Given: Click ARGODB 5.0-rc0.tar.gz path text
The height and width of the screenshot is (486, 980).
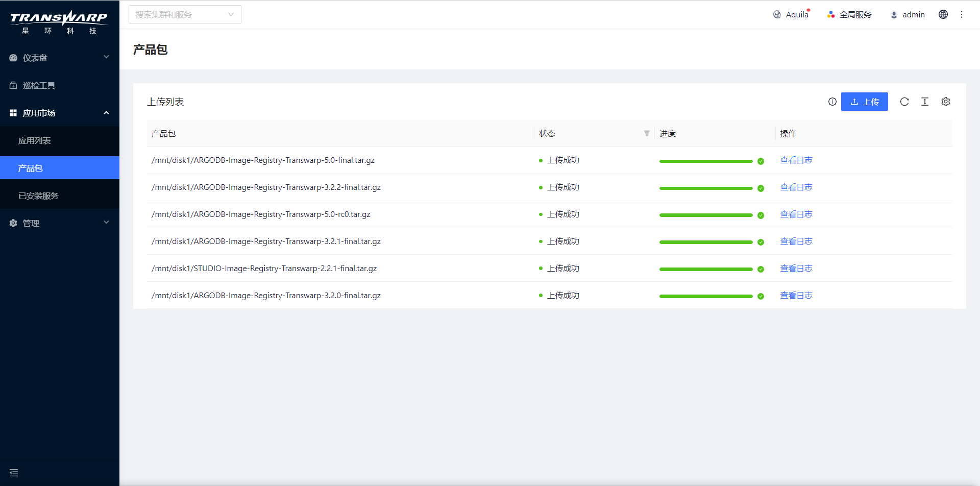Looking at the screenshot, I should [x=261, y=214].
